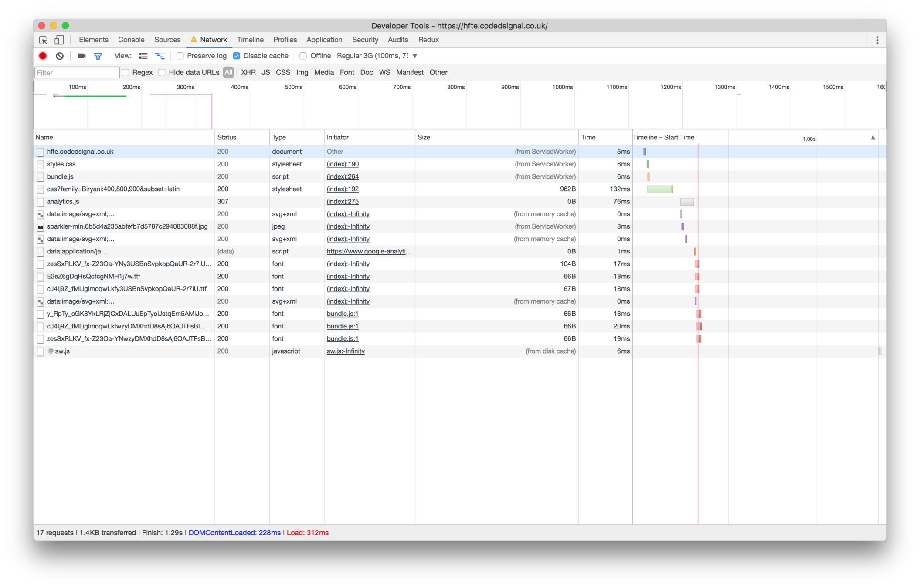Uncheck the Disable cache checkbox
Screen dimensions: 920x588
(x=237, y=56)
